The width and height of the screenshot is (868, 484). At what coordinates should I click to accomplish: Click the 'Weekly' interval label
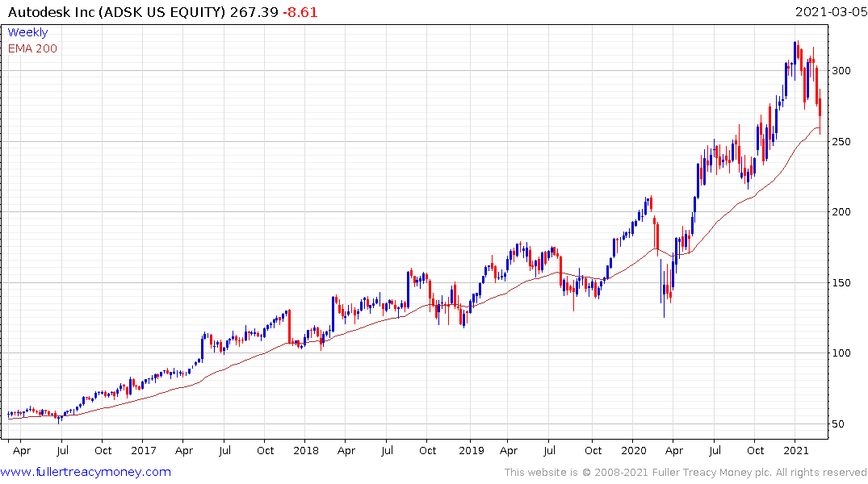(x=27, y=32)
